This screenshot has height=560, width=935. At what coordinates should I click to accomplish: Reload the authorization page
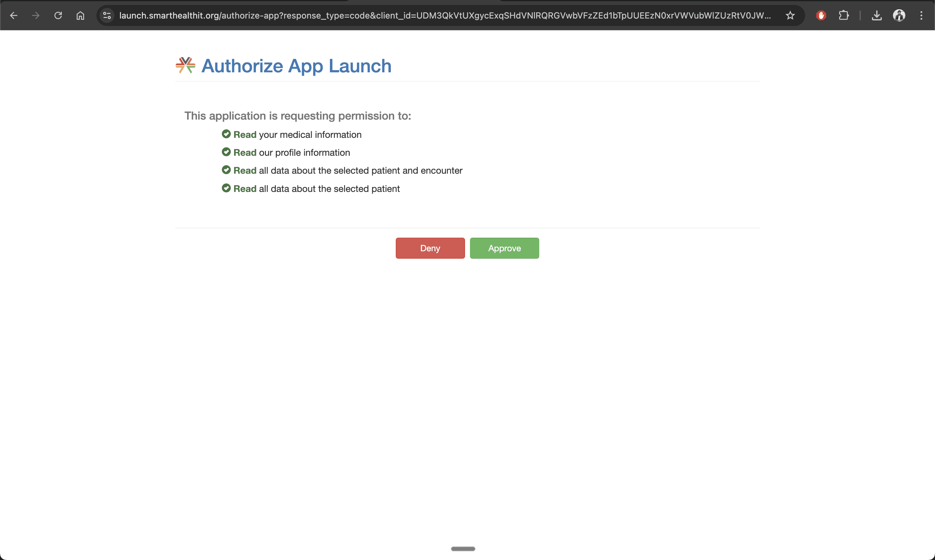58,15
